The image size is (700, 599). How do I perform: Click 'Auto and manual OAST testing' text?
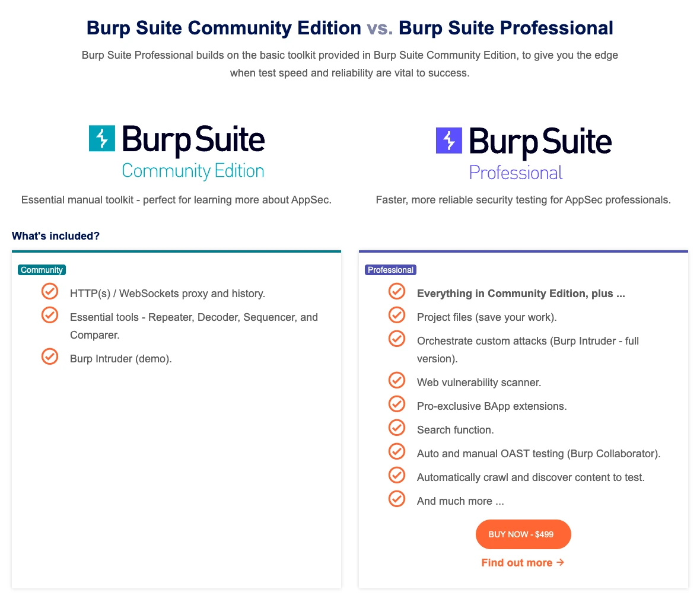coord(539,454)
